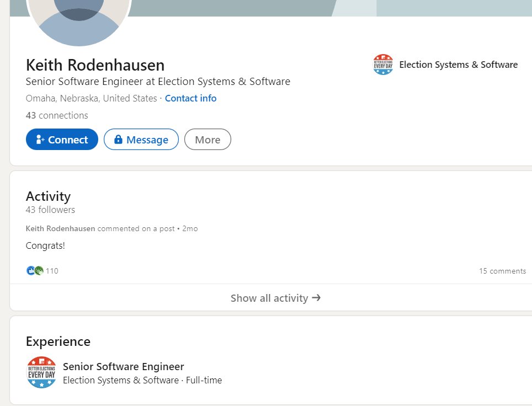This screenshot has height=406, width=532.
Task: Click the add-person icon on Connect button
Action: (40, 140)
